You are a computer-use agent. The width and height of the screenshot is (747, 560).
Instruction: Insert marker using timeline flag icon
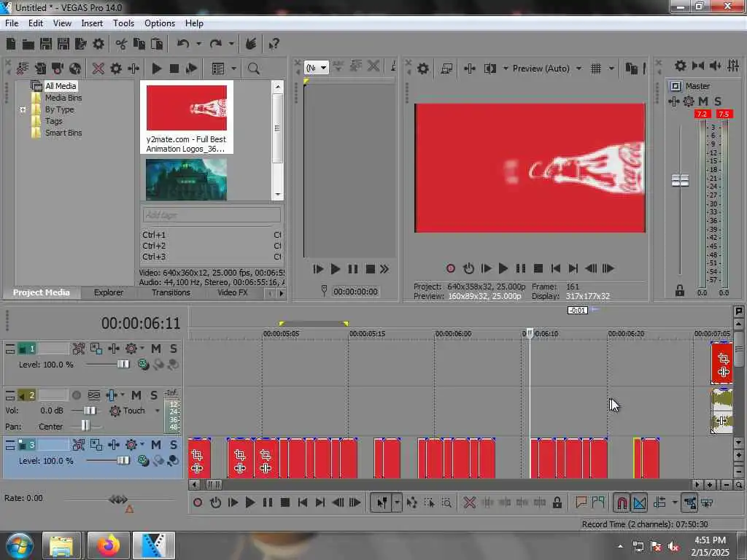click(581, 502)
